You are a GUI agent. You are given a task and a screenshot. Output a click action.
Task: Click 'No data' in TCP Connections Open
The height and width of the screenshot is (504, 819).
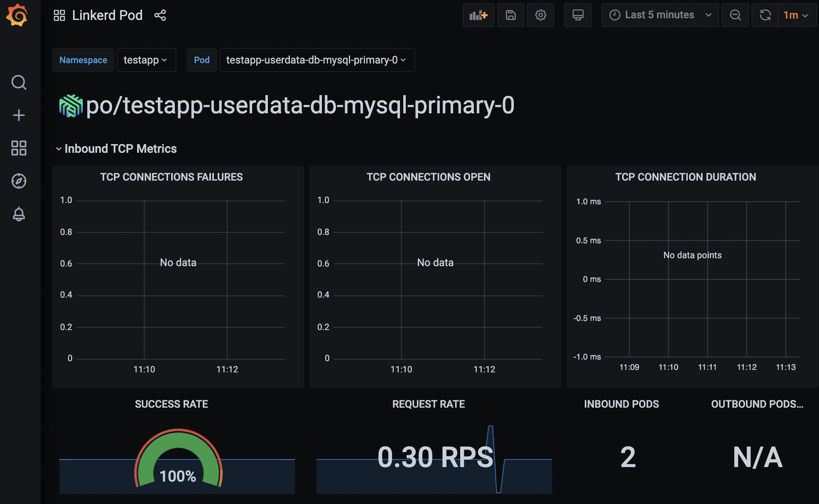(435, 262)
